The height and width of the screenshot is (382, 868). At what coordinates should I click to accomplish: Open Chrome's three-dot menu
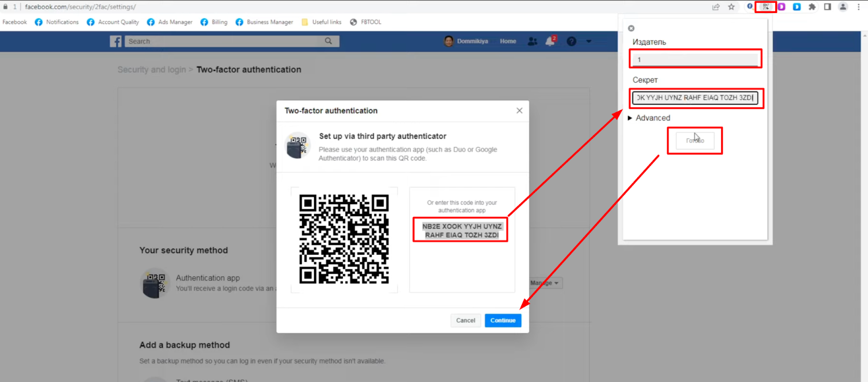[x=858, y=7]
